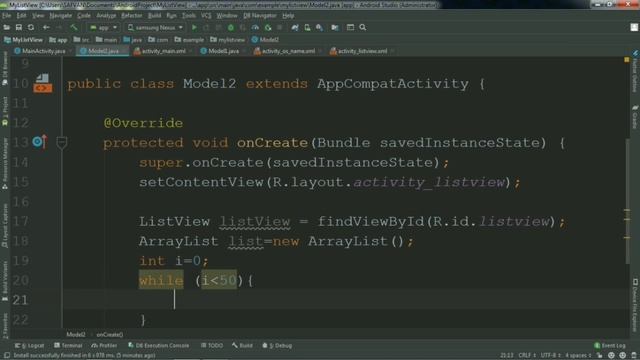Open the DB Navigator menu
Screen dimensions: 640x360
coord(260,16)
